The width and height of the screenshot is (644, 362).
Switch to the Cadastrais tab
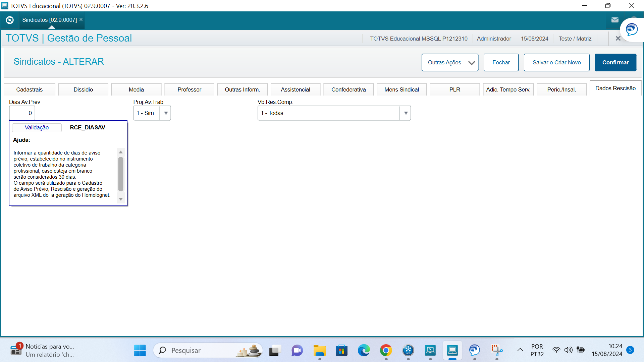[x=30, y=89]
